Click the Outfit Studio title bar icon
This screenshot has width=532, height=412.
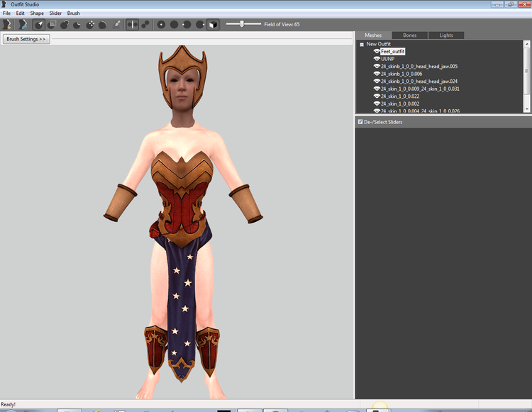4,4
